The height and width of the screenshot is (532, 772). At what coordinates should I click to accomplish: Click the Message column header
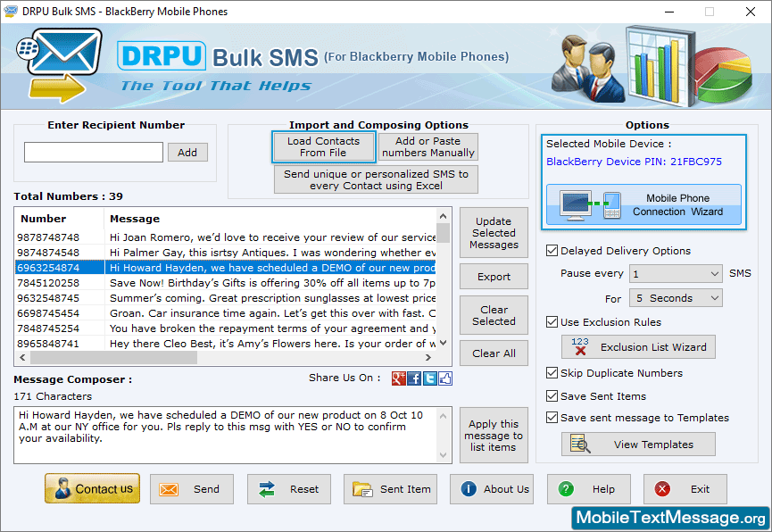[x=270, y=219]
